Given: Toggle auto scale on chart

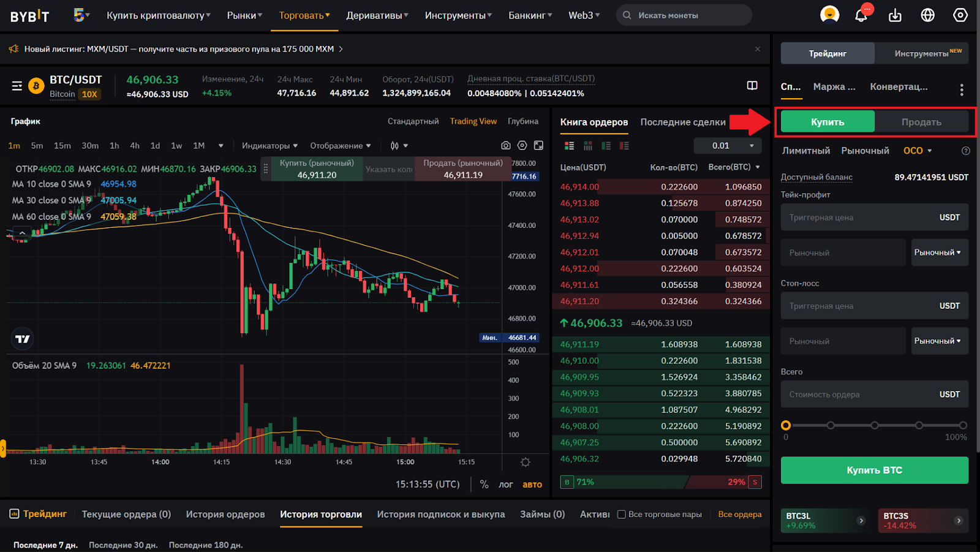Looking at the screenshot, I should click(x=532, y=484).
